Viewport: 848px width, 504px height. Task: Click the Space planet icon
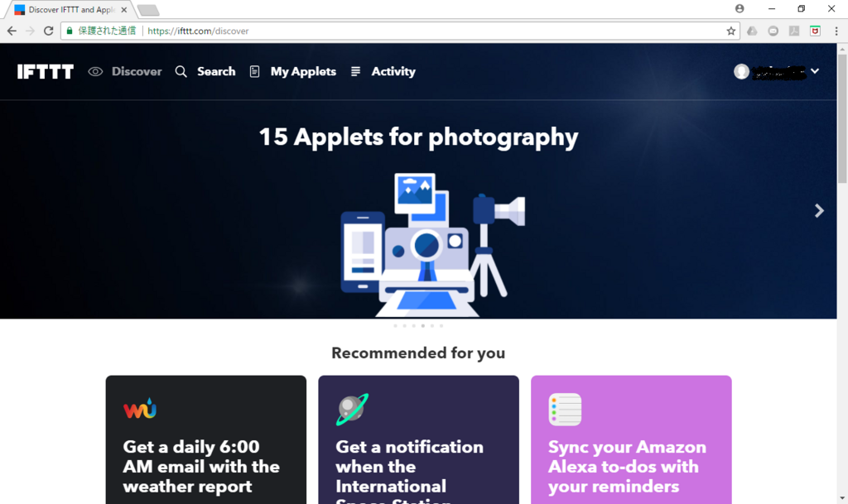click(352, 409)
